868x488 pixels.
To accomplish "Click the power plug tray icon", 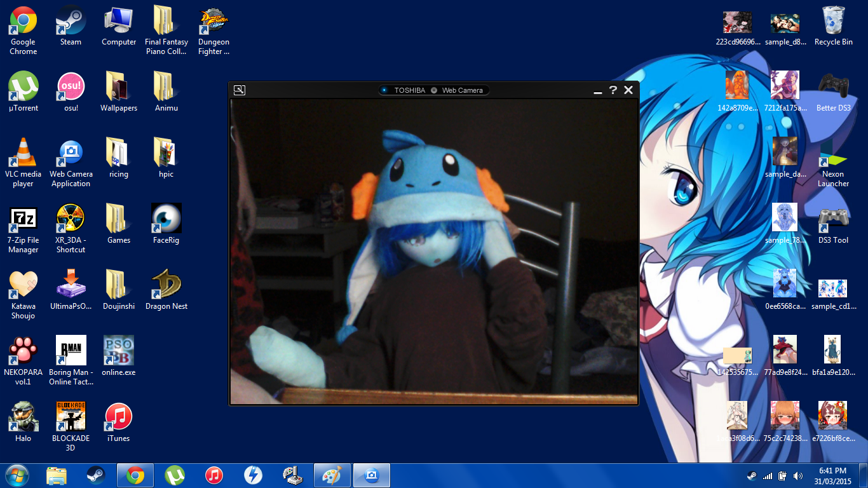I will click(x=783, y=476).
